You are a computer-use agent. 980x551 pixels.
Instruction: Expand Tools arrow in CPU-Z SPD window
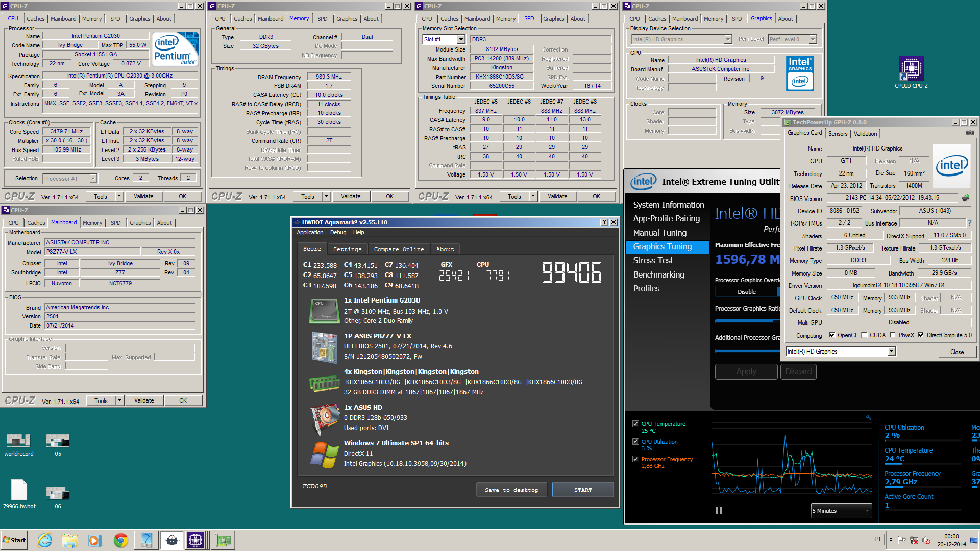(x=533, y=196)
